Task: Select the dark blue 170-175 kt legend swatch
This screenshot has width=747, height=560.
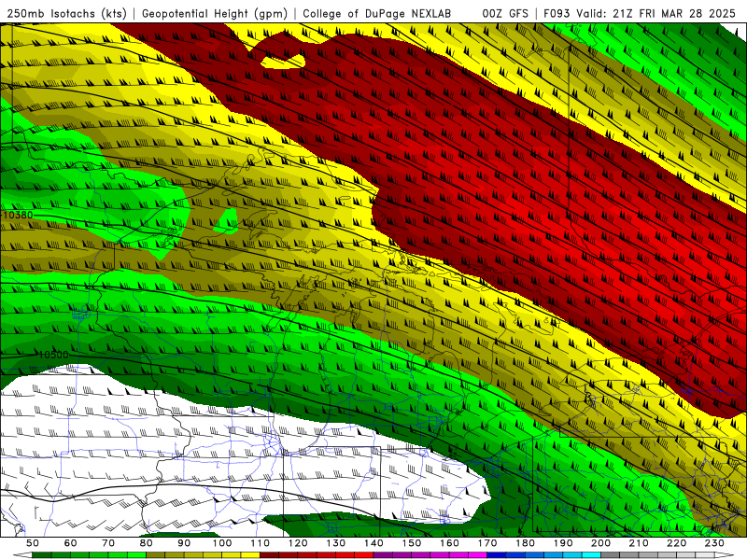Action: pyautogui.click(x=497, y=555)
